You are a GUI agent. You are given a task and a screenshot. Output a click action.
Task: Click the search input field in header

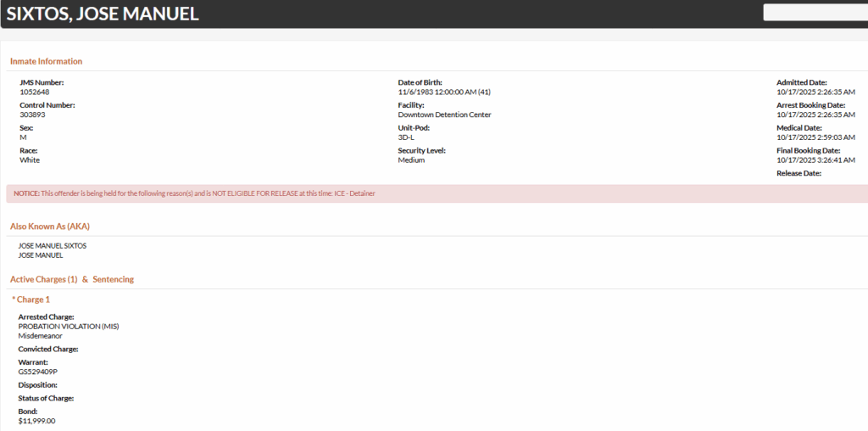click(815, 12)
